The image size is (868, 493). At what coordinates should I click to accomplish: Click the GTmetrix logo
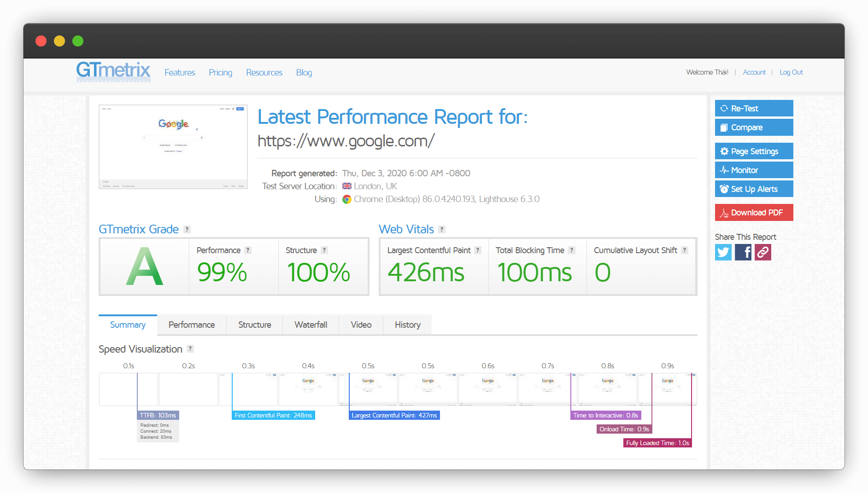113,71
